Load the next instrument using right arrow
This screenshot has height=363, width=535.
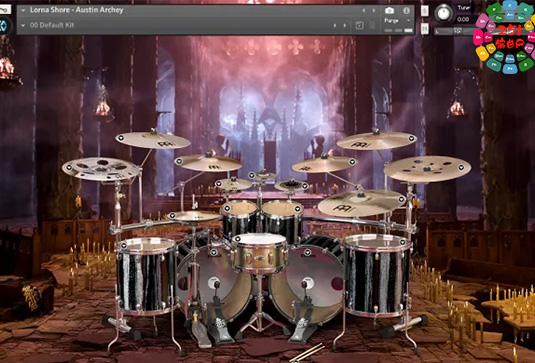[374, 11]
